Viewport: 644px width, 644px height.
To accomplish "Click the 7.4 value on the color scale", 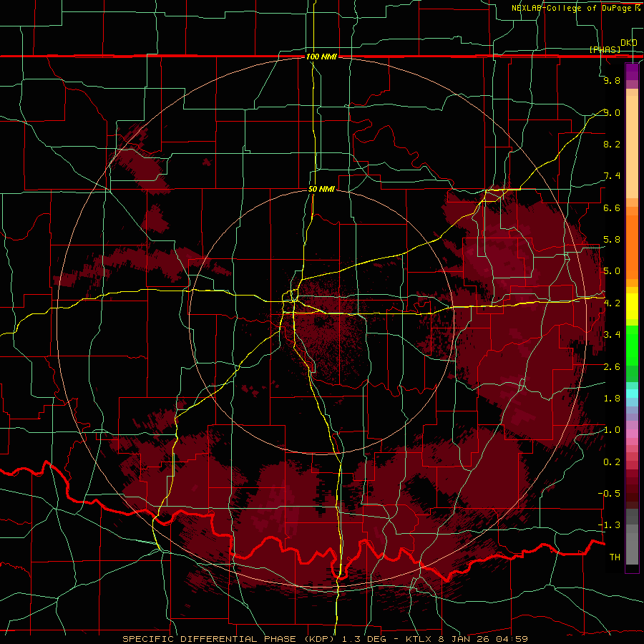I will pos(612,176).
